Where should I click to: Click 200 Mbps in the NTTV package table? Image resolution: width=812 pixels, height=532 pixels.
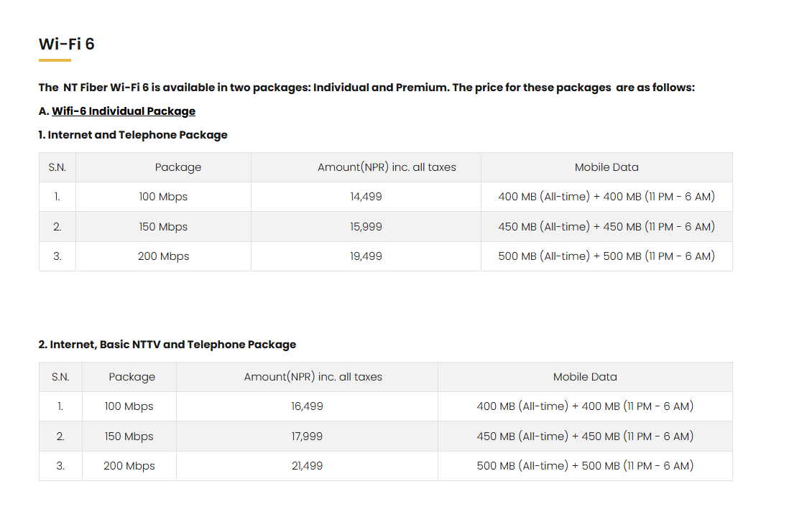tap(129, 466)
